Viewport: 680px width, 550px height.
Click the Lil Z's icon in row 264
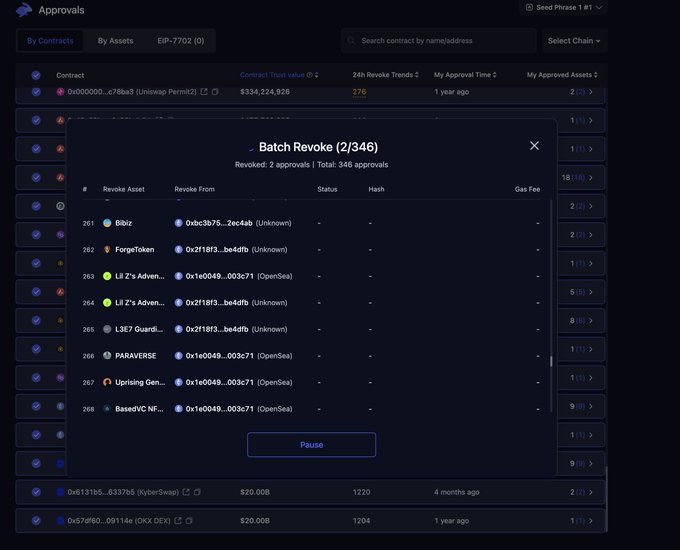point(107,302)
